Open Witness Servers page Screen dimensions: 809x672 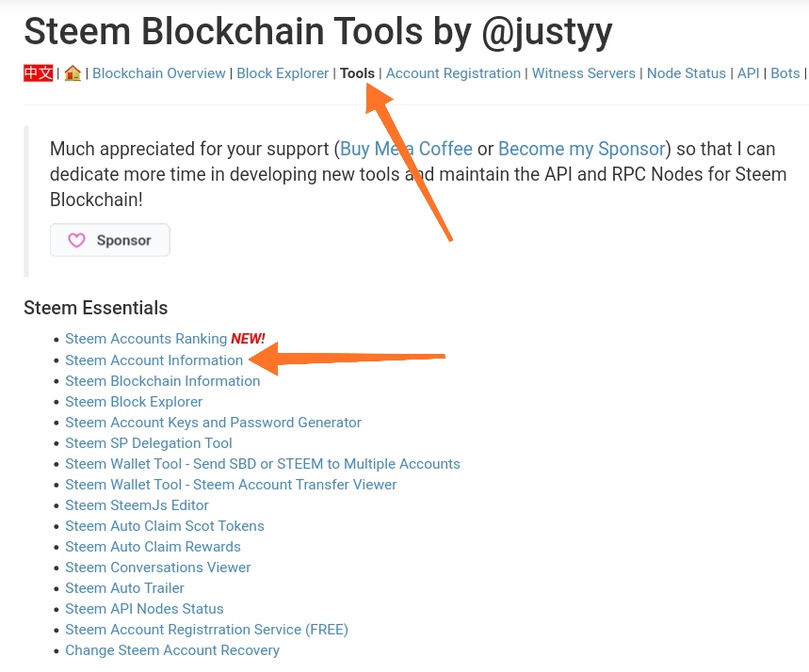[583, 73]
